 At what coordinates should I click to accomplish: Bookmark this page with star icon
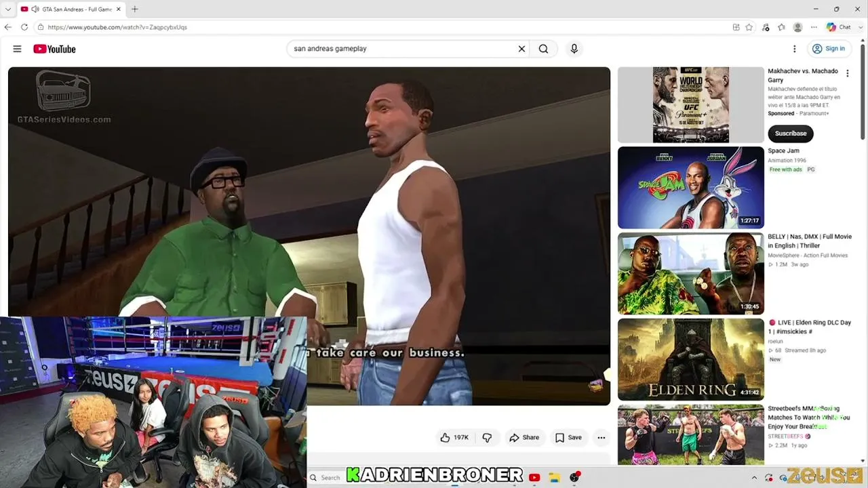(x=749, y=27)
